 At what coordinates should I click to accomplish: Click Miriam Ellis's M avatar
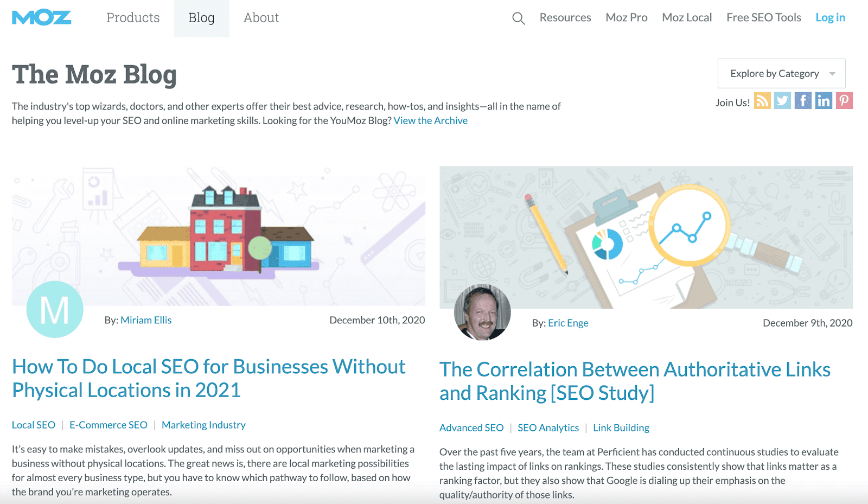point(55,309)
